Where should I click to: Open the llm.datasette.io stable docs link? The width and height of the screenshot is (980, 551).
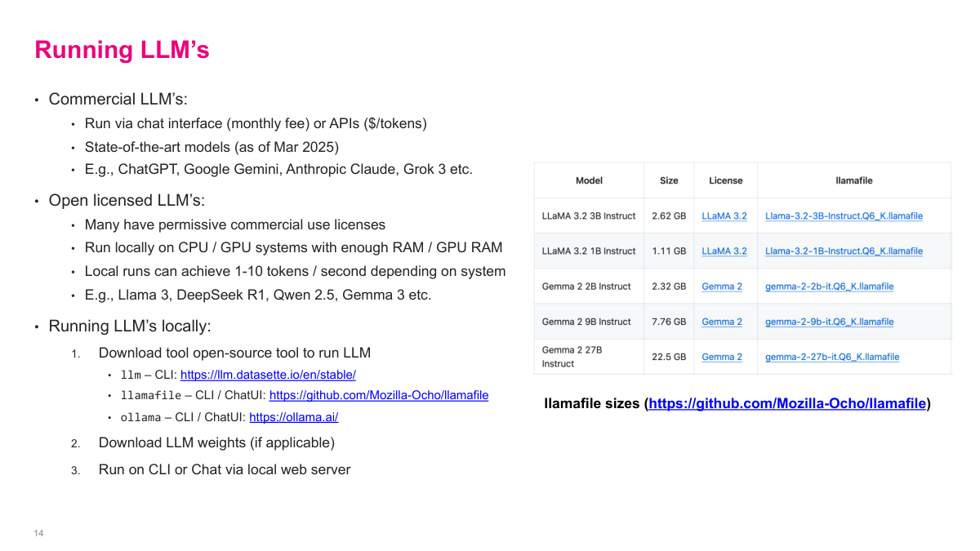[268, 375]
